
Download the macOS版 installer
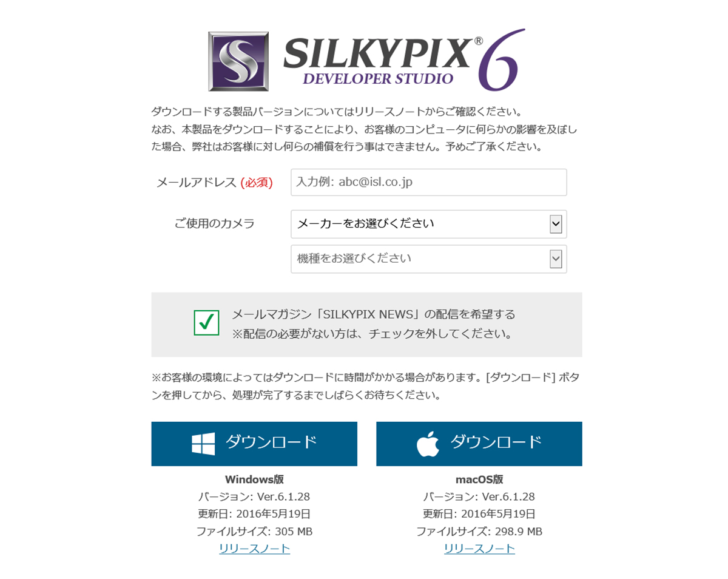[479, 444]
